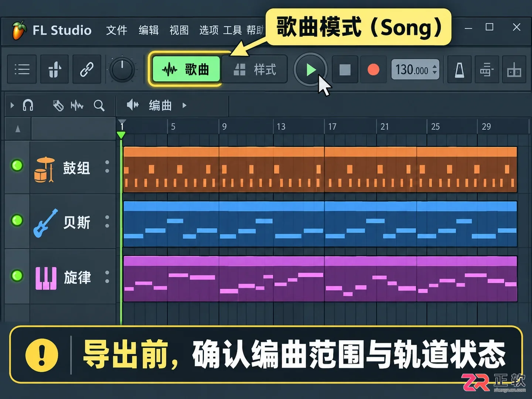Open the 工具 menu
Image resolution: width=532 pixels, height=399 pixels.
click(x=232, y=30)
